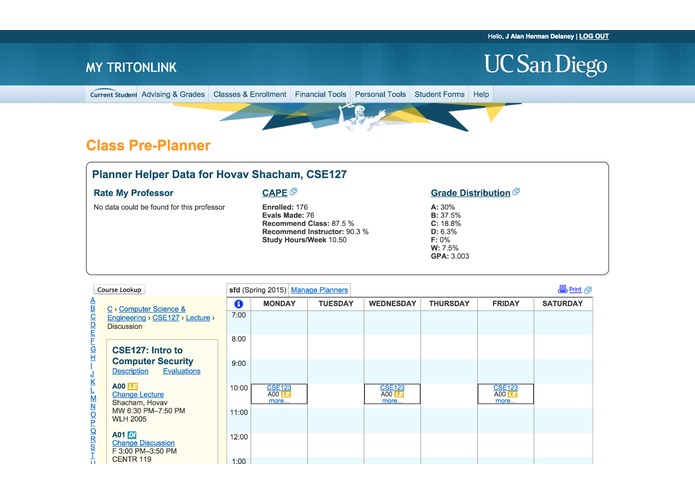Click the Lecture breadcrumb link
The image size is (695, 494).
pos(198,318)
